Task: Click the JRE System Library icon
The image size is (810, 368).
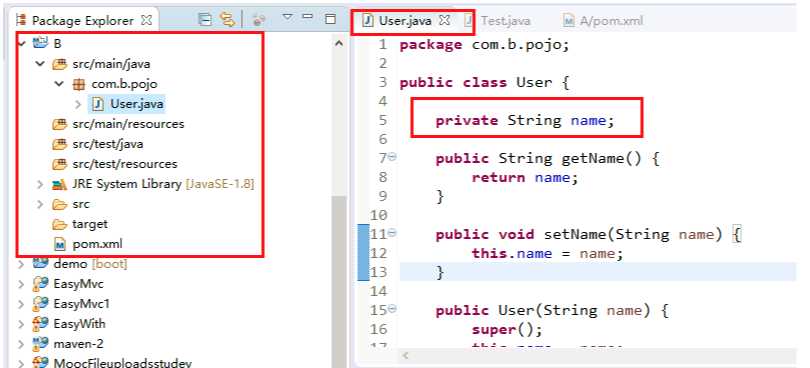Action: point(59,184)
